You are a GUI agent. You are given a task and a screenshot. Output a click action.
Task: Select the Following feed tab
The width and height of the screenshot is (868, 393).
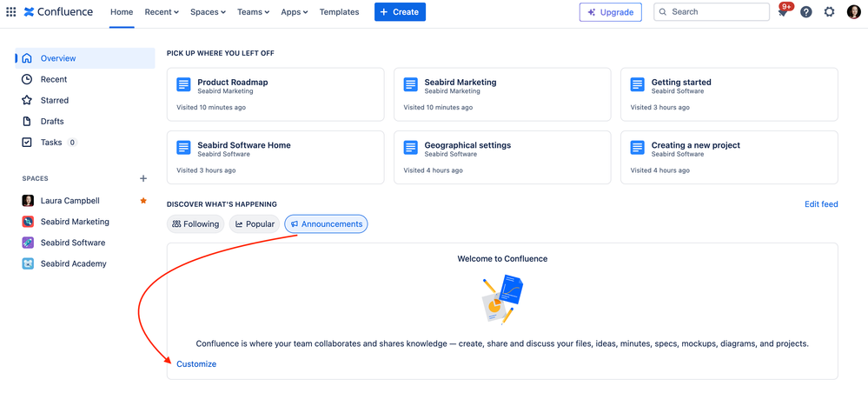click(x=195, y=224)
